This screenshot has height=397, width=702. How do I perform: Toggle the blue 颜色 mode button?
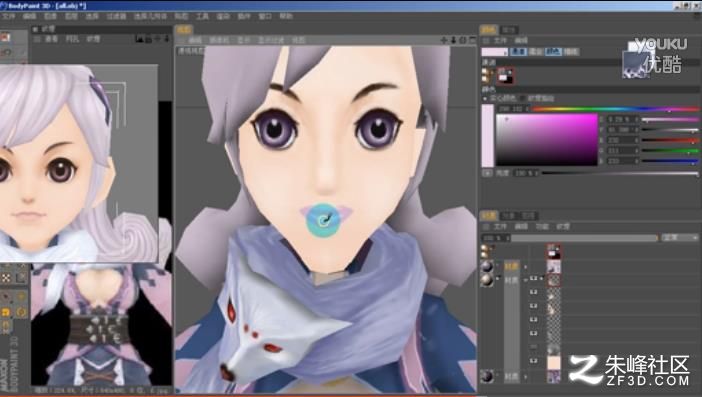(553, 52)
